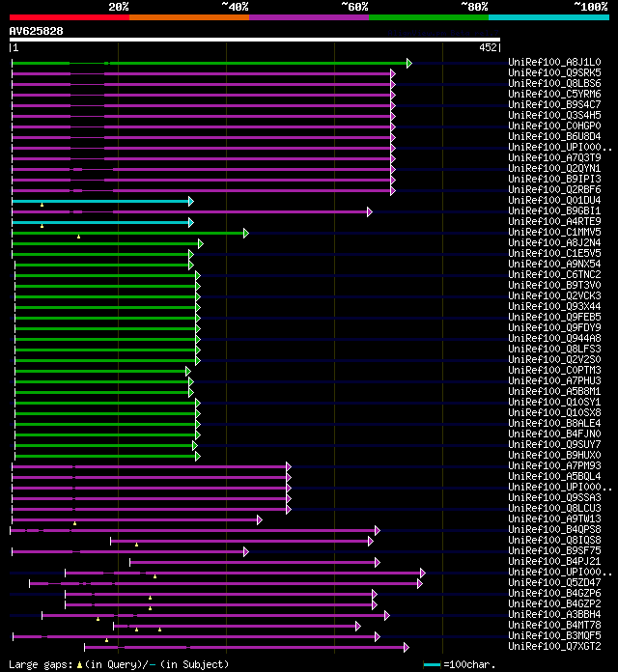The width and height of the screenshot is (618, 672).
Task: Select hit UniRef100_B9SF75
Action: point(554,550)
